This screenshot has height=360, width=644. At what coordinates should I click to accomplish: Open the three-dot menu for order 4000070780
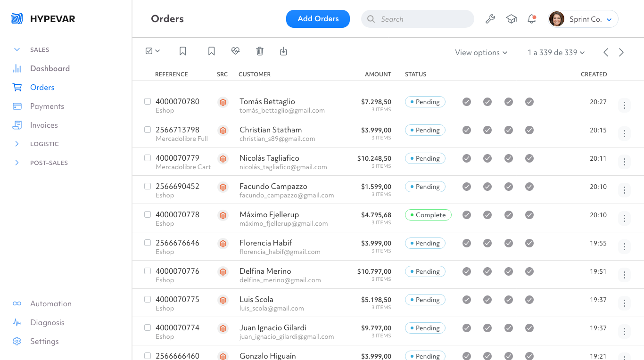pyautogui.click(x=624, y=106)
